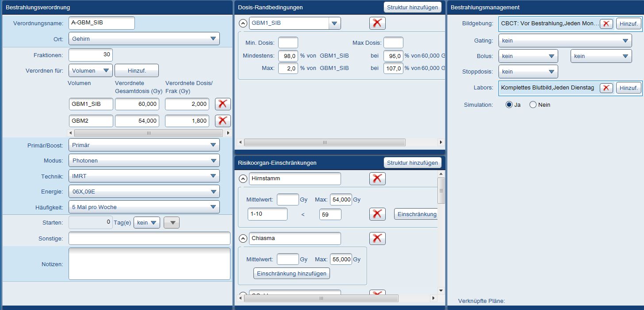Click Einschränkung hinzufügen under Chiasma
This screenshot has height=310, width=644.
click(291, 273)
